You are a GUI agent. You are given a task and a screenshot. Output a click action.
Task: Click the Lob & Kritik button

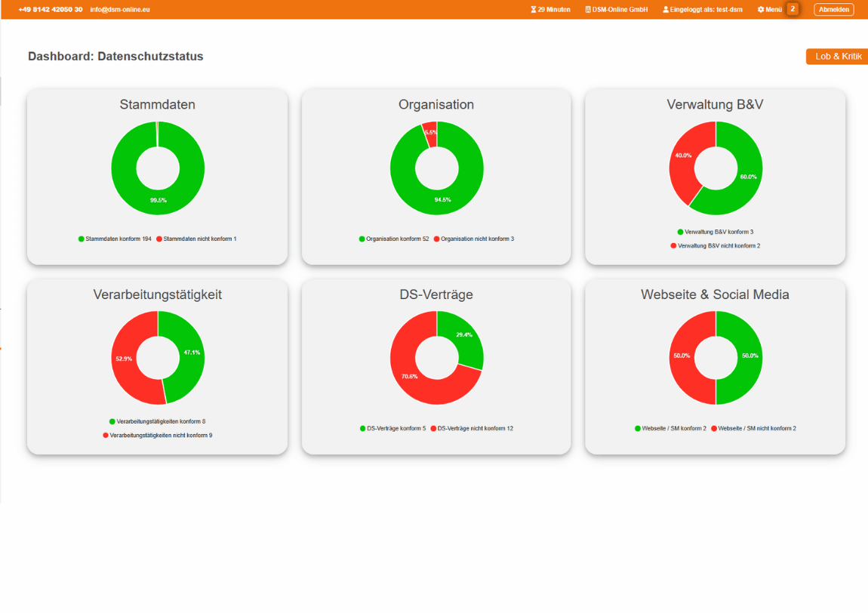836,56
